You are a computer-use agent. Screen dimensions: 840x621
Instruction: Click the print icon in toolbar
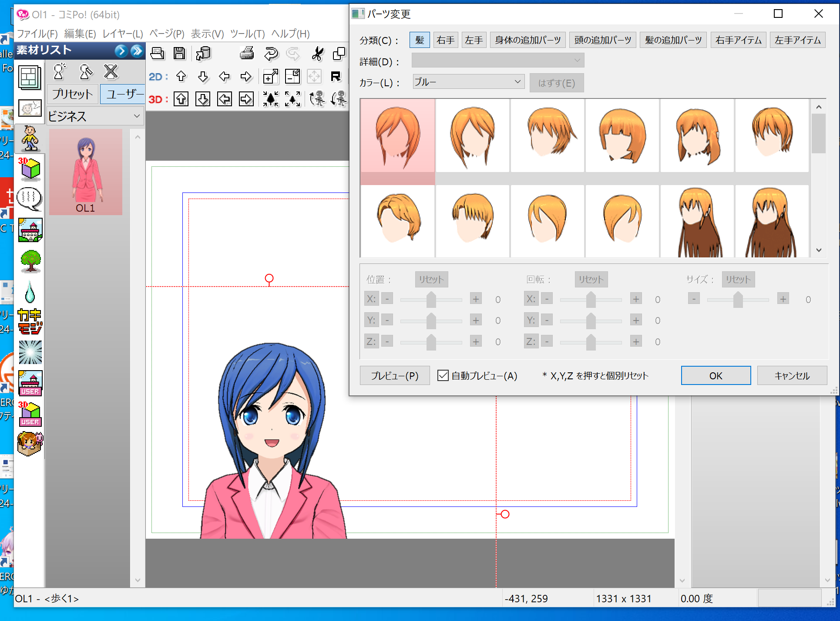point(247,54)
